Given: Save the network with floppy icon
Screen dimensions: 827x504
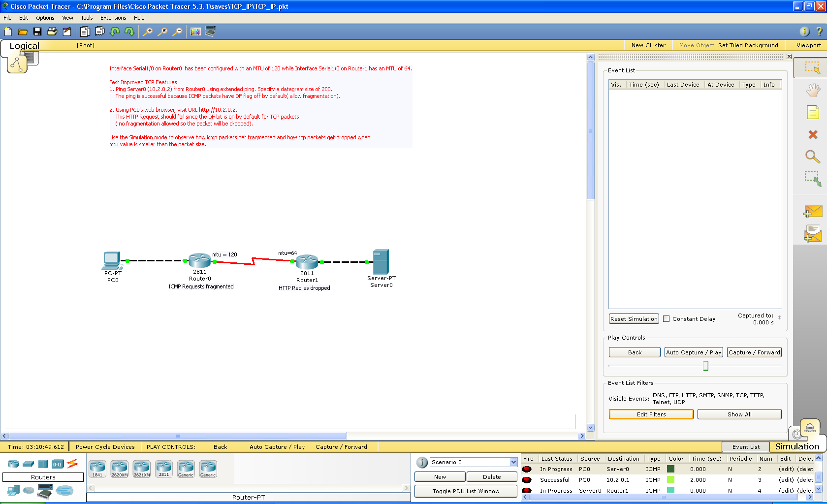Looking at the screenshot, I should (37, 31).
